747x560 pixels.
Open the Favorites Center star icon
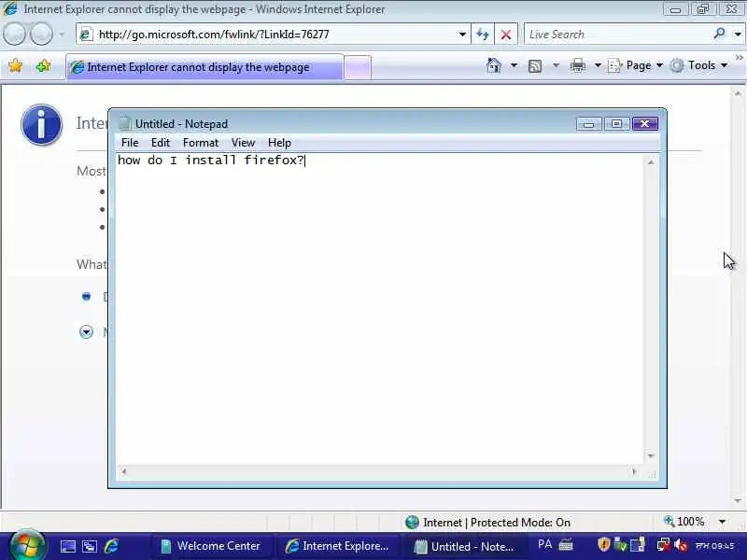(x=15, y=65)
